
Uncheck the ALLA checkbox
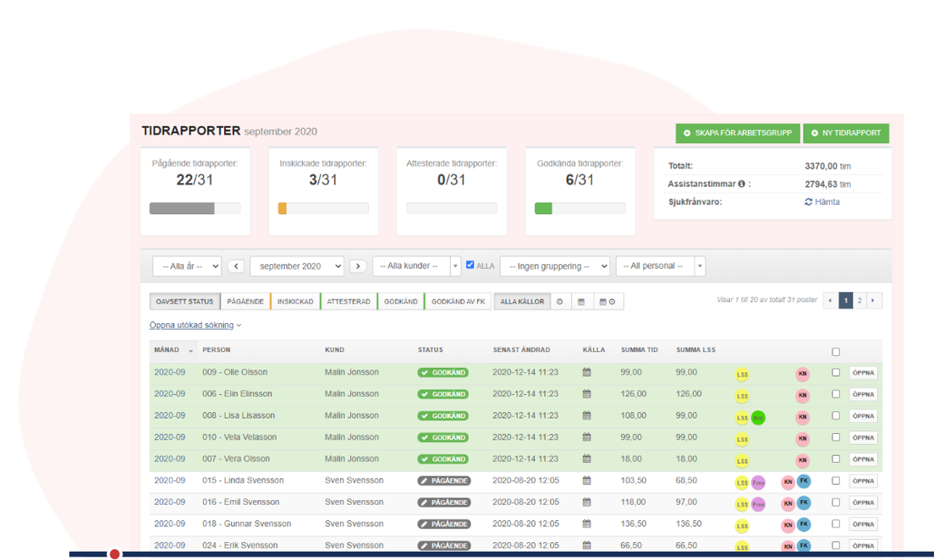pos(470,265)
